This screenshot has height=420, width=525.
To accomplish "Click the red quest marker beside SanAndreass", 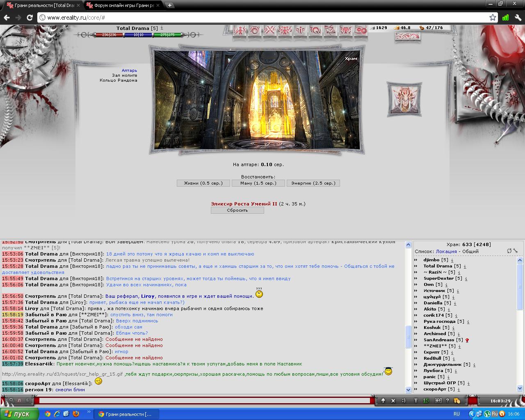I will (x=467, y=340).
